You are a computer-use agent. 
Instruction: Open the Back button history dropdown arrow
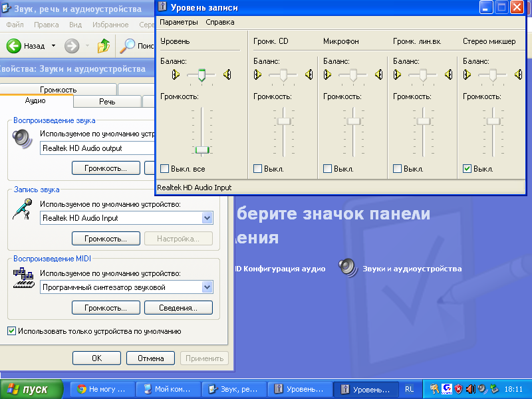53,46
